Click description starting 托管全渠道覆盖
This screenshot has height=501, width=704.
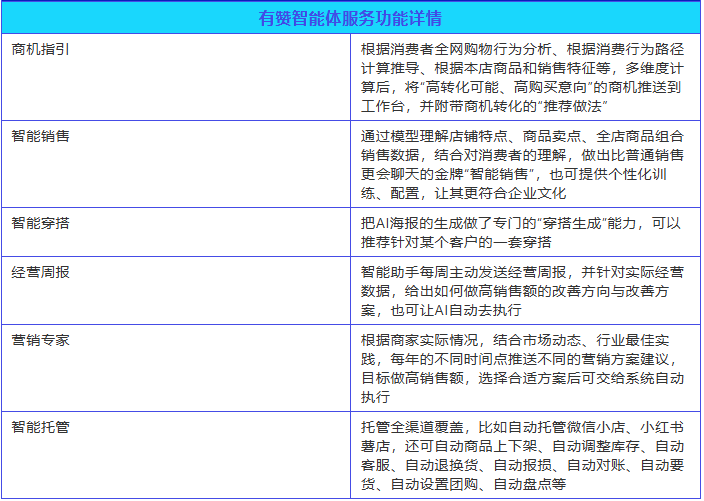click(x=522, y=455)
